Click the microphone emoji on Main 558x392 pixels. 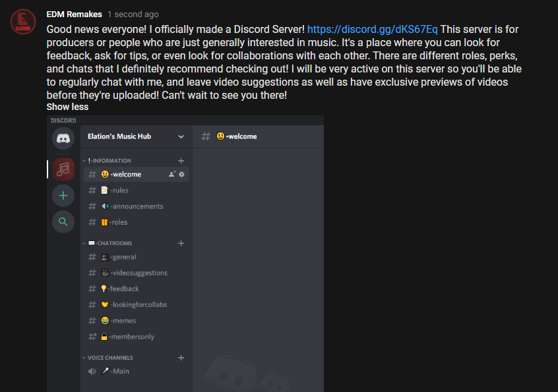105,371
